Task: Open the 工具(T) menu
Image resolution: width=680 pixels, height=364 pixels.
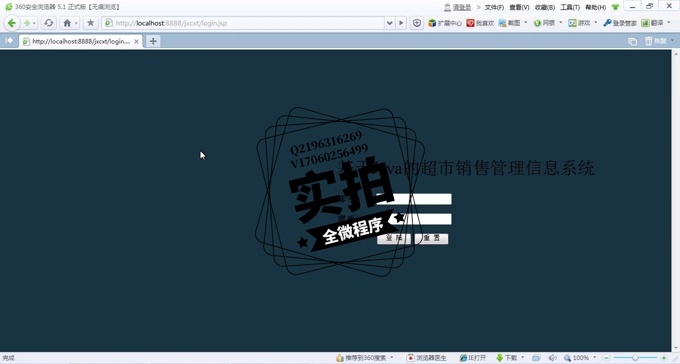Action: click(570, 7)
